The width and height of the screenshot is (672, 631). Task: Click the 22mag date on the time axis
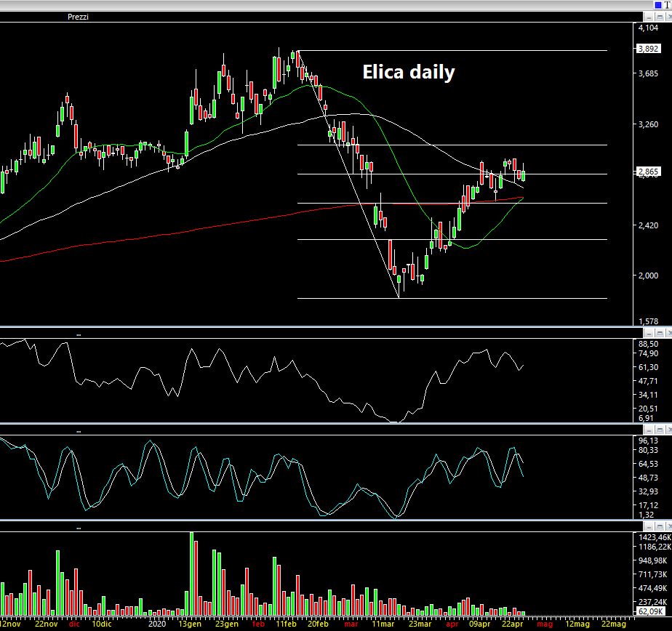pos(614,624)
